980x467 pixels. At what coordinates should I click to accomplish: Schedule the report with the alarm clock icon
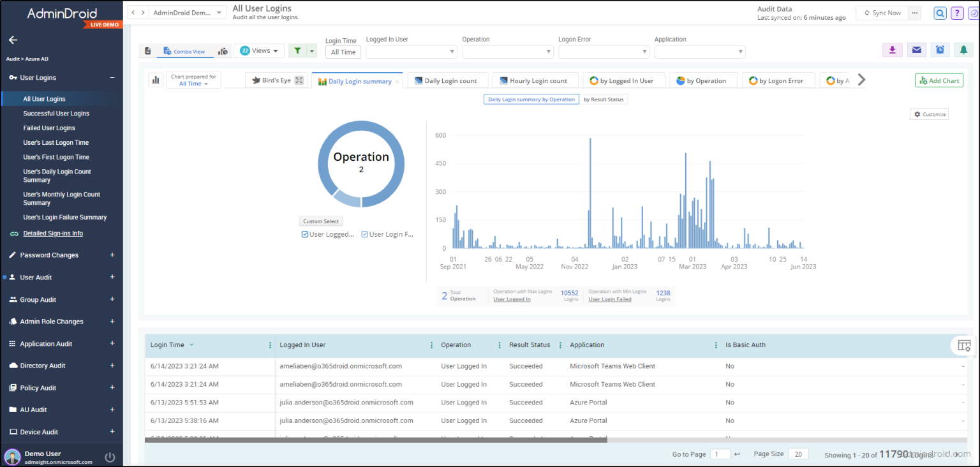(940, 49)
